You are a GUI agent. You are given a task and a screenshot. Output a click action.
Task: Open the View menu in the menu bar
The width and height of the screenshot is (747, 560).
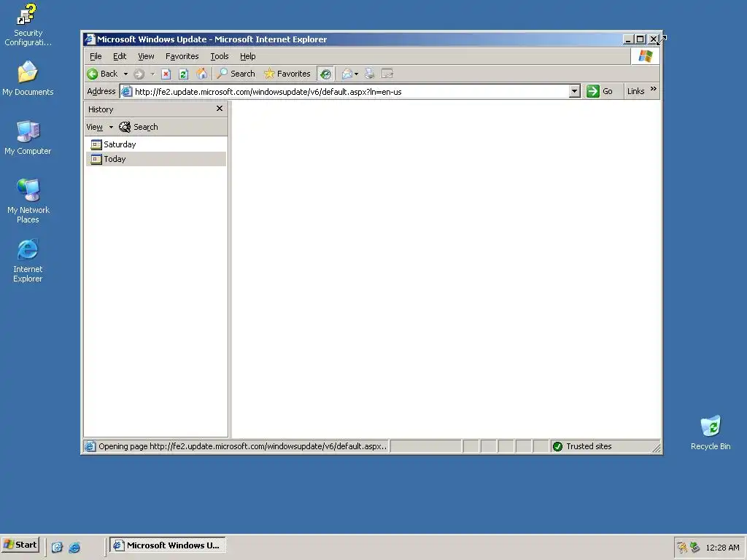pyautogui.click(x=146, y=56)
